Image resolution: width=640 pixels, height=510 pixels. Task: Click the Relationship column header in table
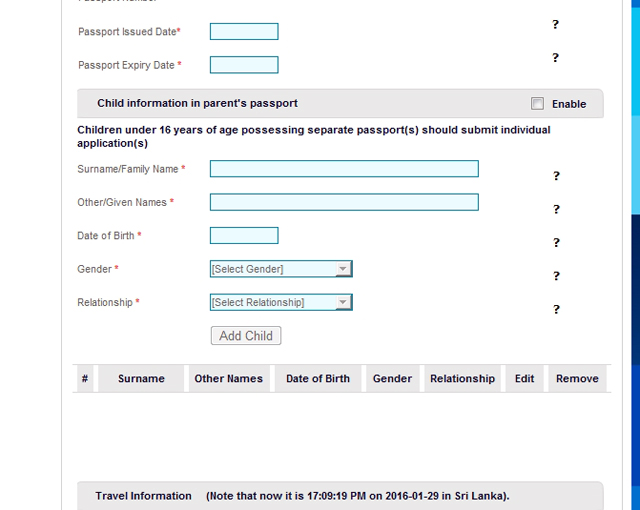[462, 379]
